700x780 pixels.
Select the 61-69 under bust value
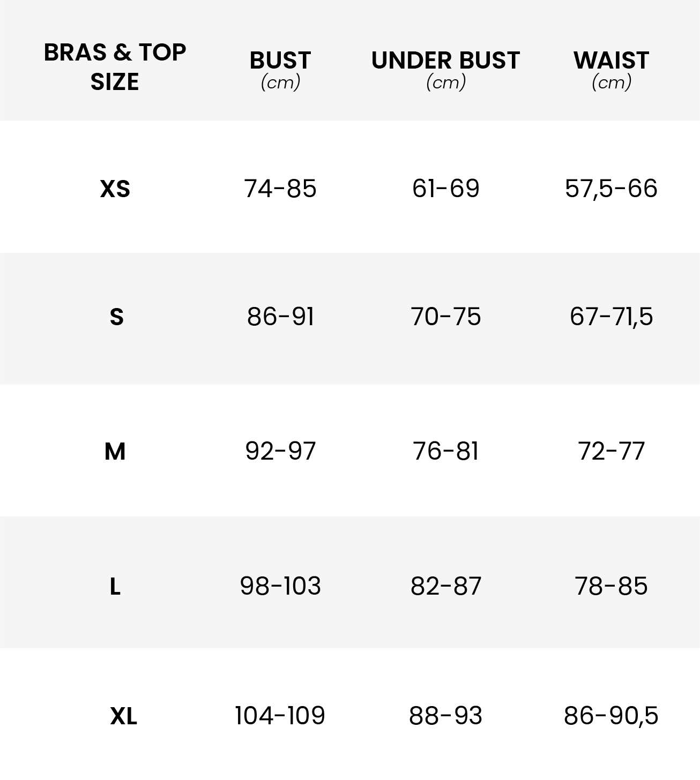445,189
